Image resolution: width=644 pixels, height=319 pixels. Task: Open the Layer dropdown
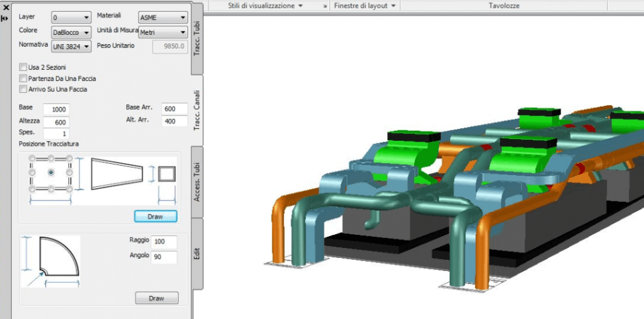pos(72,18)
